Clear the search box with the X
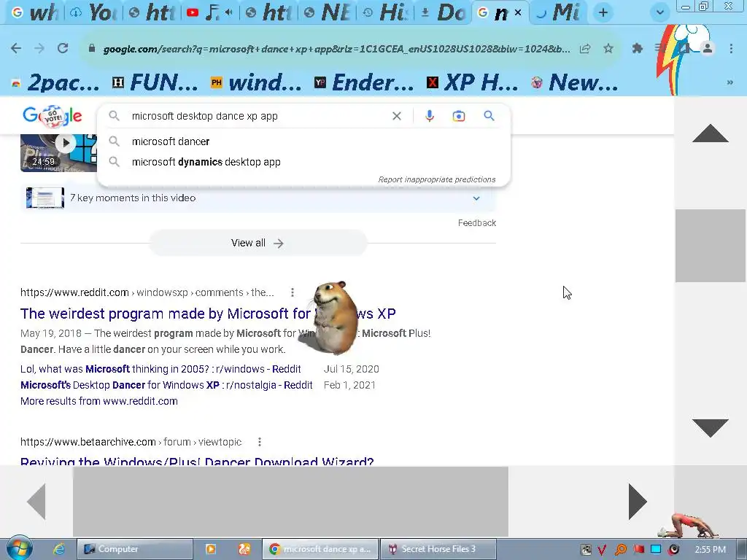The height and width of the screenshot is (560, 747). coord(396,116)
